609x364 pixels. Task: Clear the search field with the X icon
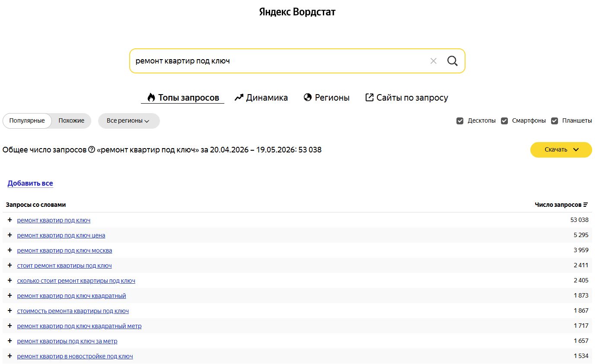tap(434, 61)
